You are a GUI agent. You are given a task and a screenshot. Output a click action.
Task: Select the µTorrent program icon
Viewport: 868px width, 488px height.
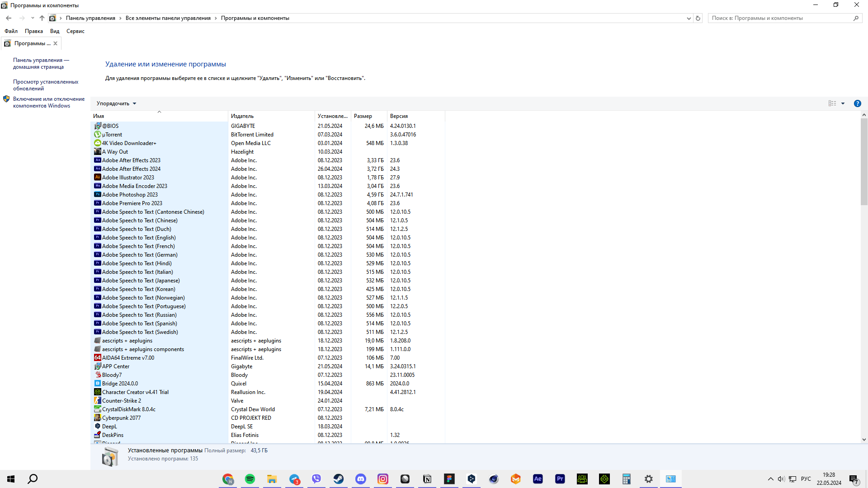click(x=97, y=135)
